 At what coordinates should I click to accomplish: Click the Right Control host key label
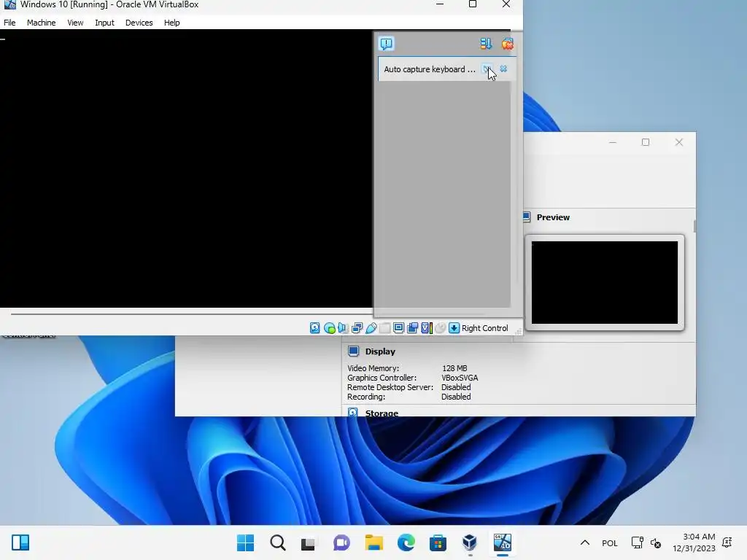[x=485, y=328]
